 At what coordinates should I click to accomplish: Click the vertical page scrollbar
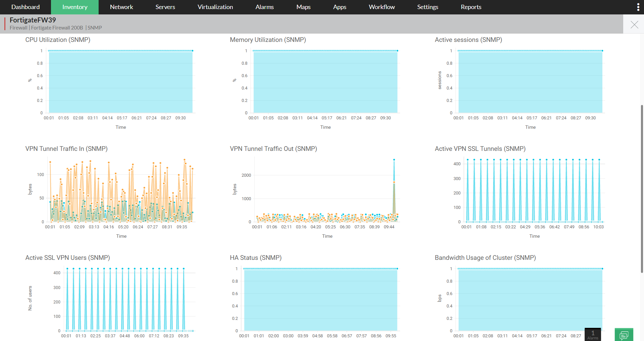pyautogui.click(x=642, y=189)
